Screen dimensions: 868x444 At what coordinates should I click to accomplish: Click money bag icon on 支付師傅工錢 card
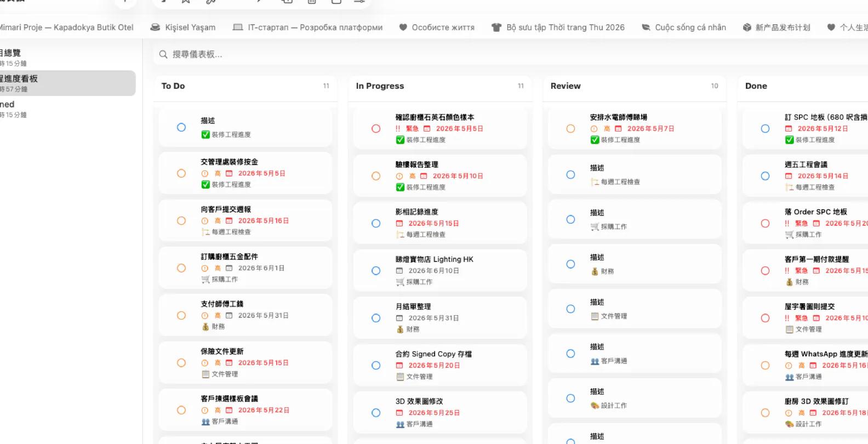point(205,327)
